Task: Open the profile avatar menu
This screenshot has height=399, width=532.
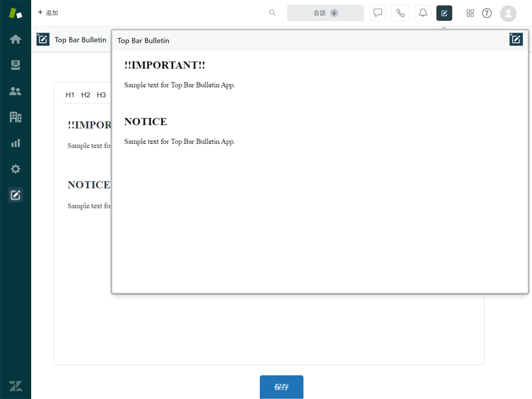Action: (x=508, y=14)
